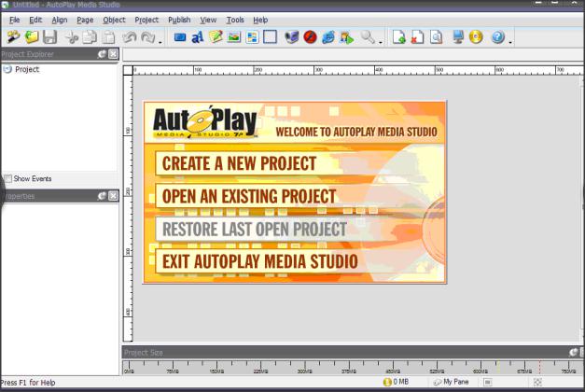Click the ruler origin box at top-left
Image resolution: width=585 pixels, height=392 pixels.
coord(128,70)
